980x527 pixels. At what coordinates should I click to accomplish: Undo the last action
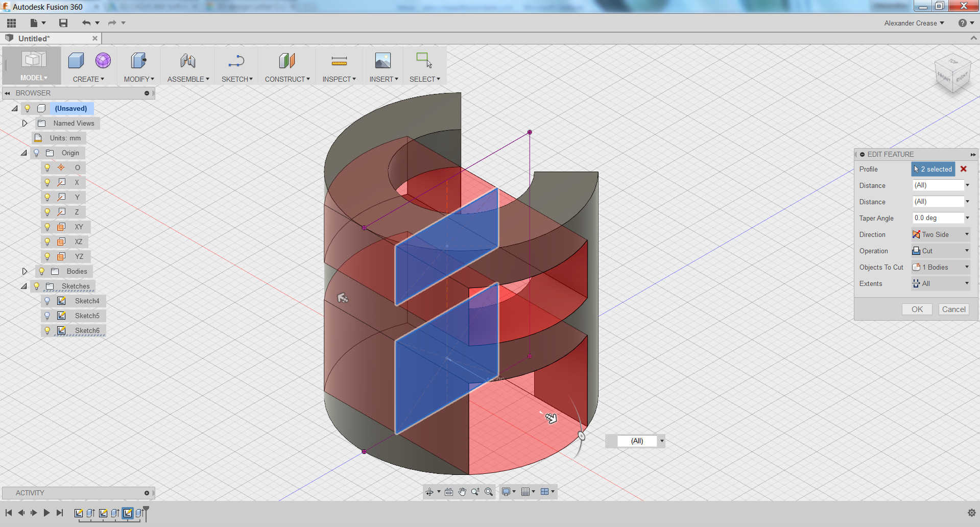click(86, 23)
